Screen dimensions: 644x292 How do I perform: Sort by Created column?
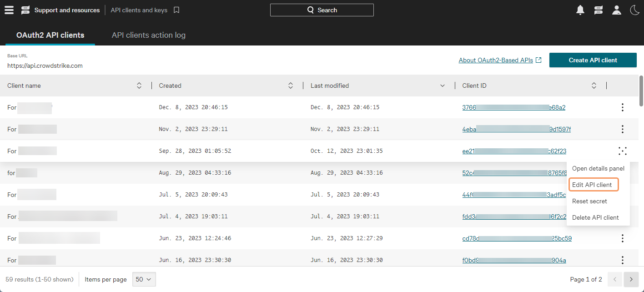291,86
